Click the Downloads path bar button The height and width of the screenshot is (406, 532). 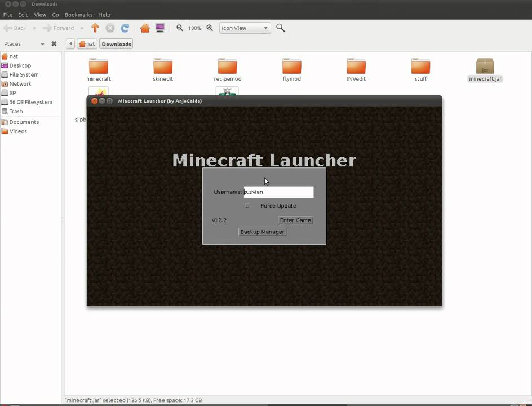click(116, 44)
